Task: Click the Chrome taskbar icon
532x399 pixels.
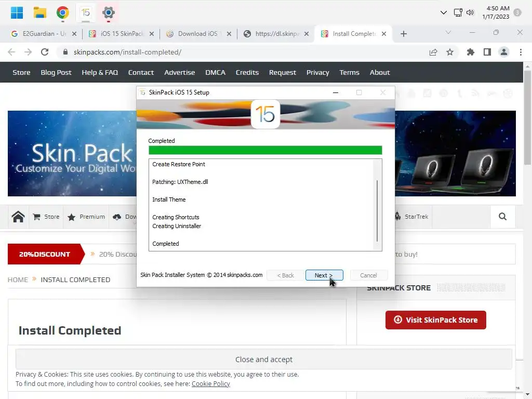Action: (x=63, y=13)
